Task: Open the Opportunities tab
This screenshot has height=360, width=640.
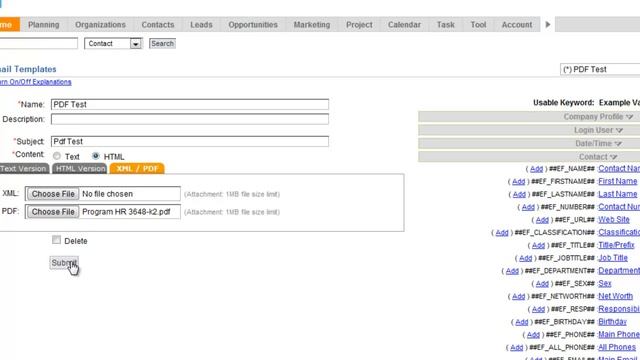Action: click(x=253, y=24)
